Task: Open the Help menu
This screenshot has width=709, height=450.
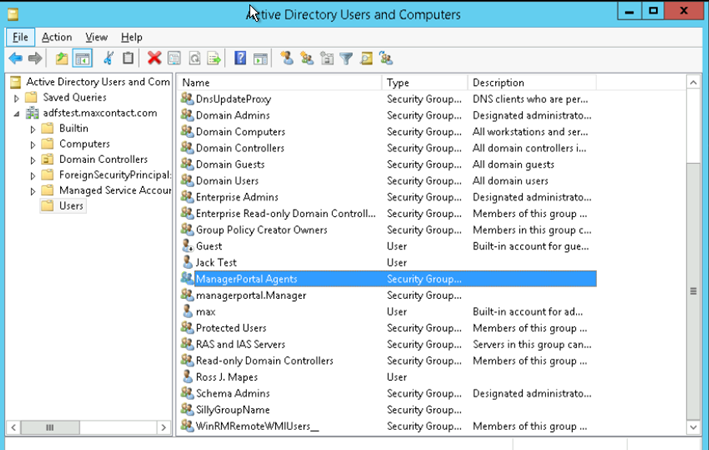Action: (x=132, y=37)
